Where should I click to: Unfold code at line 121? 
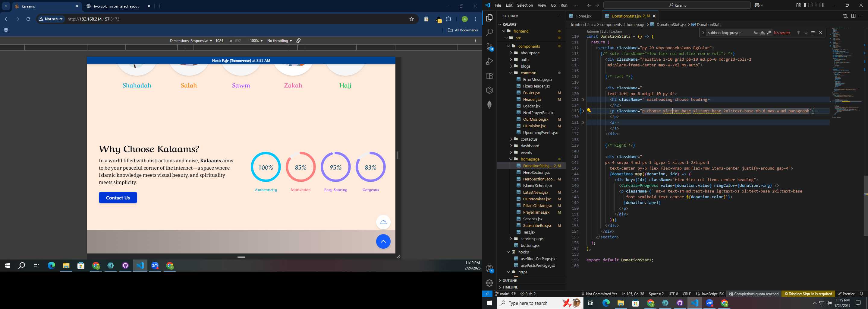(x=583, y=100)
